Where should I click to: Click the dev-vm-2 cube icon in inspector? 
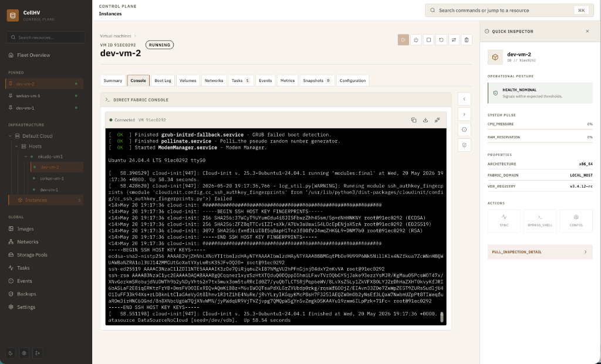click(495, 57)
